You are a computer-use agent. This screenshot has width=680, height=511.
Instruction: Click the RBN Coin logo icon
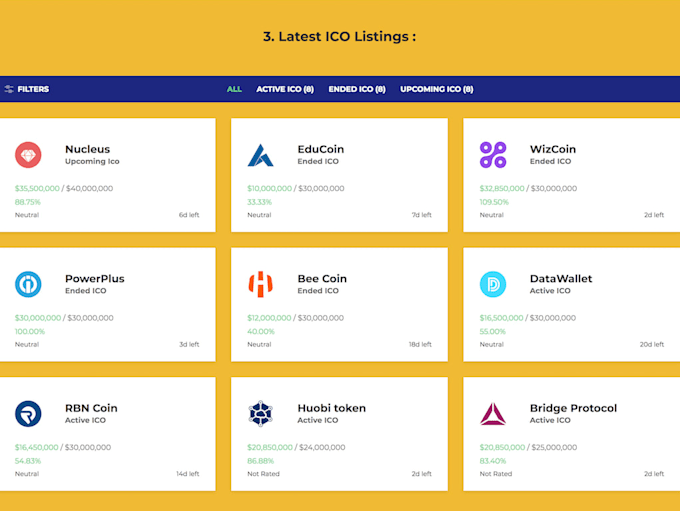click(28, 413)
